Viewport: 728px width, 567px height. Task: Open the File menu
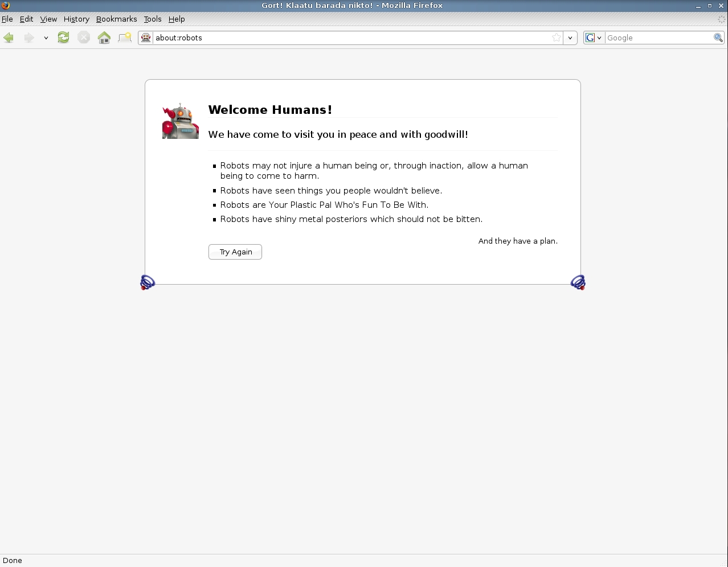coord(7,19)
